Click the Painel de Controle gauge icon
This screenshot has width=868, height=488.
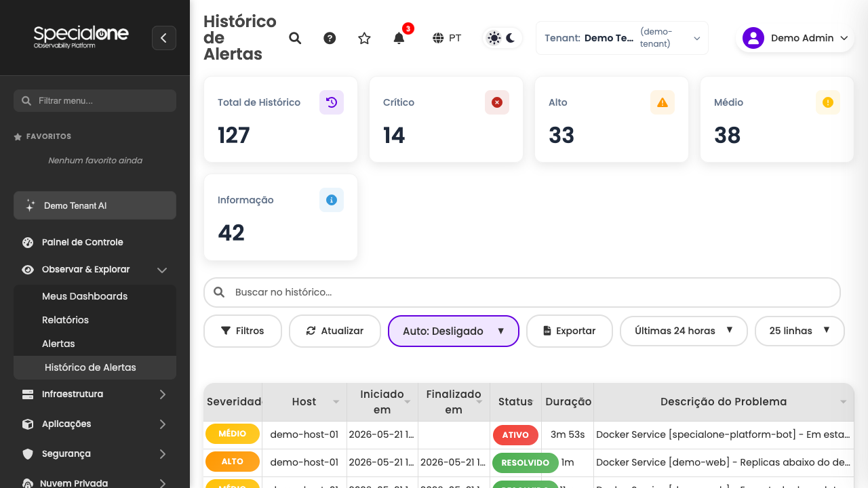pos(28,242)
